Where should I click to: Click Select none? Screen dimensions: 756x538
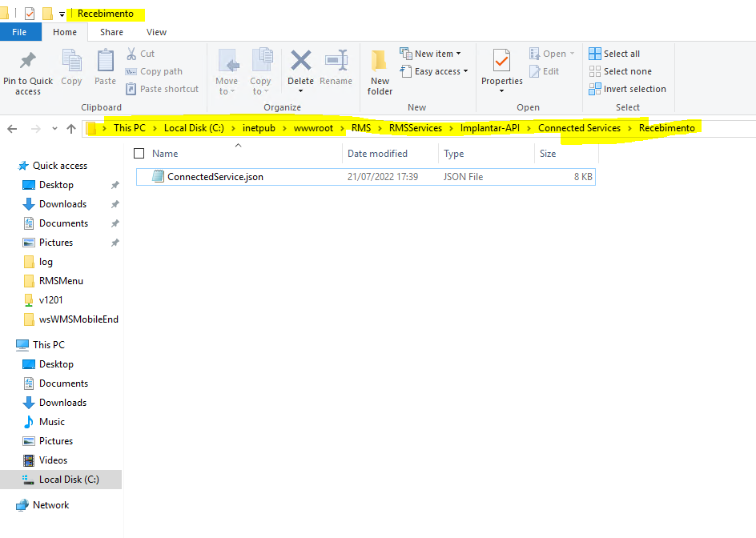[x=621, y=71]
